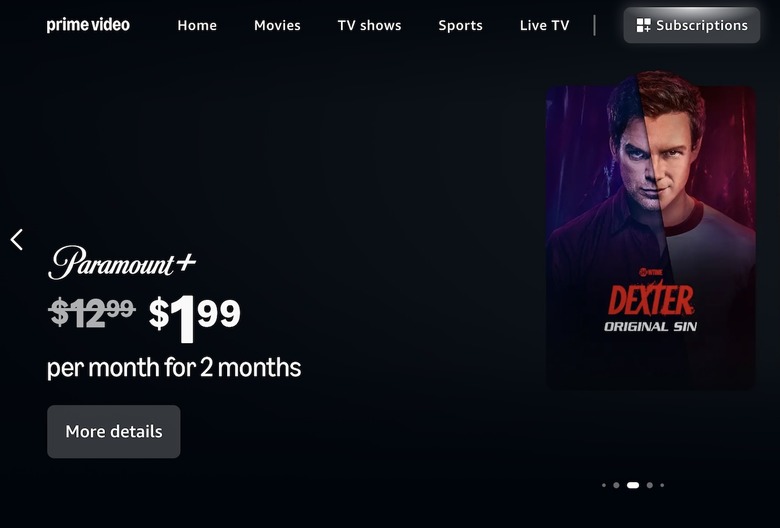780x528 pixels.
Task: Open the Home tab
Action: 197,25
